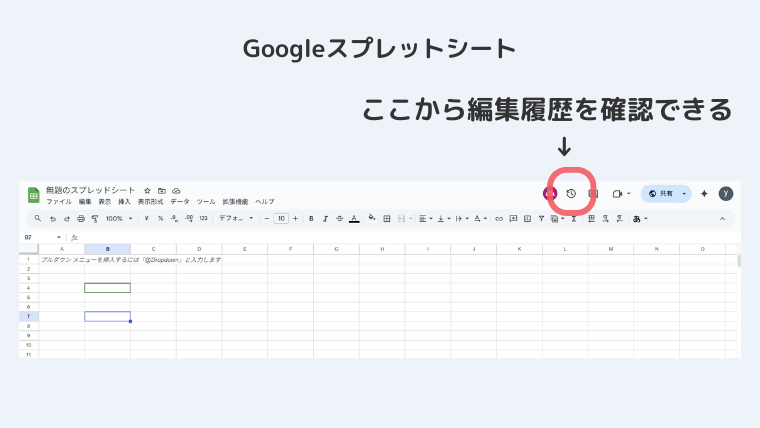Open the データ menu
Viewport: 760px width, 428px height.
[180, 202]
